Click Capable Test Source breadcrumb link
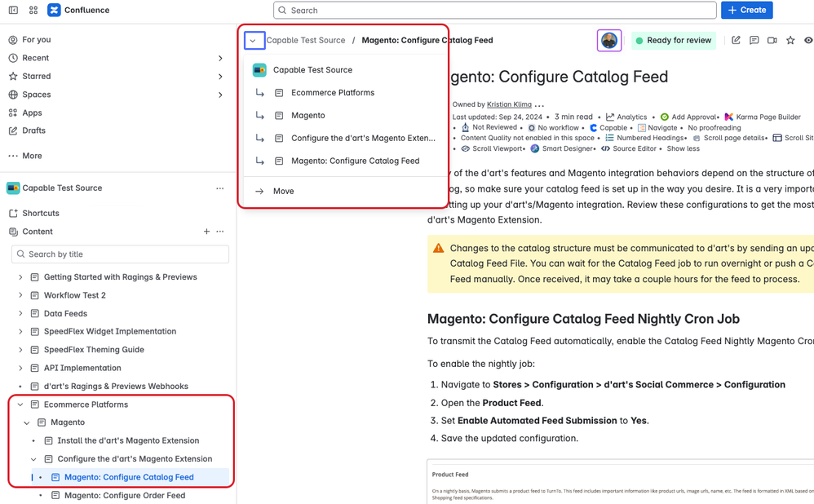The width and height of the screenshot is (814, 504). (x=306, y=40)
